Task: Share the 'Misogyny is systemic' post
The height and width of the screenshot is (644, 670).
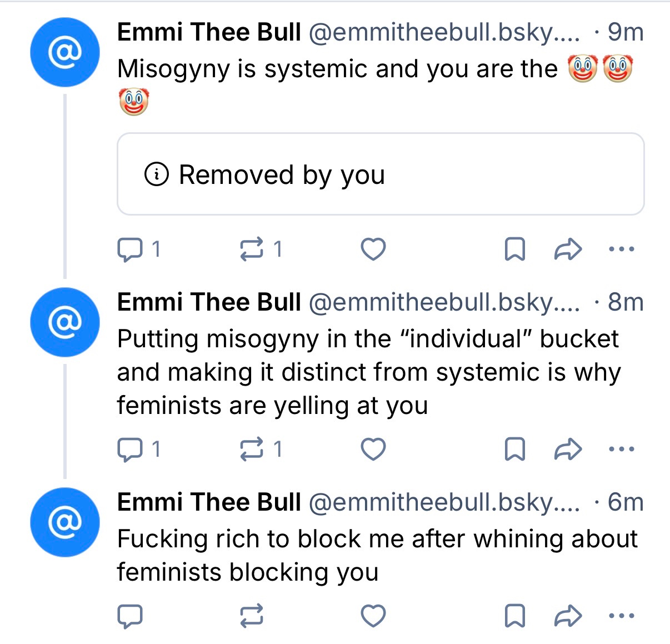Action: [568, 249]
